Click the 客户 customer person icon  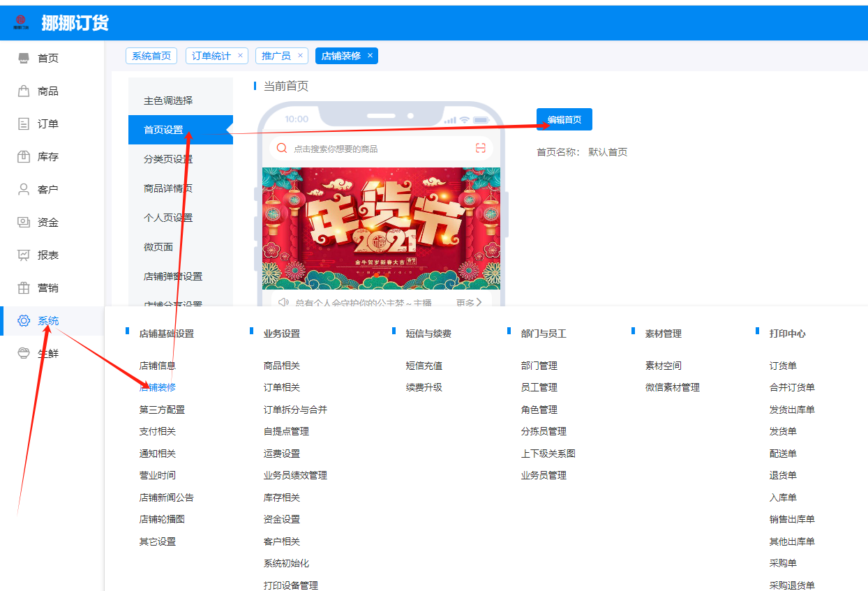pos(24,189)
